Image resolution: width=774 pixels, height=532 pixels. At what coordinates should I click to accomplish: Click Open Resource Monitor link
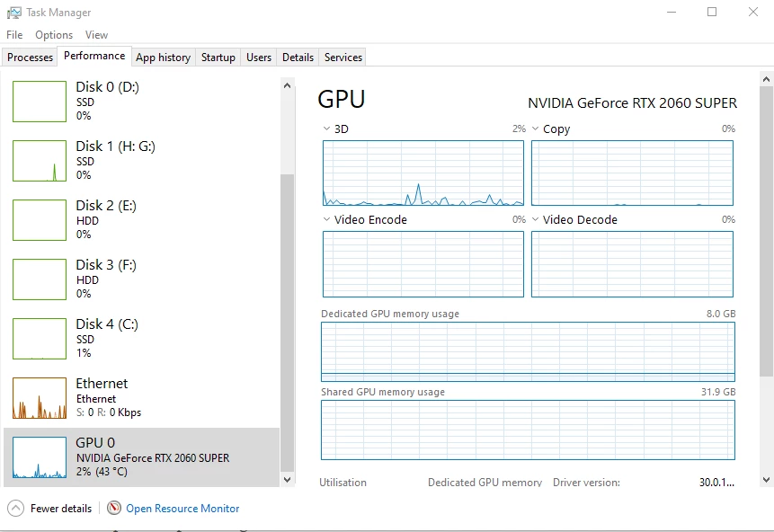tap(182, 509)
